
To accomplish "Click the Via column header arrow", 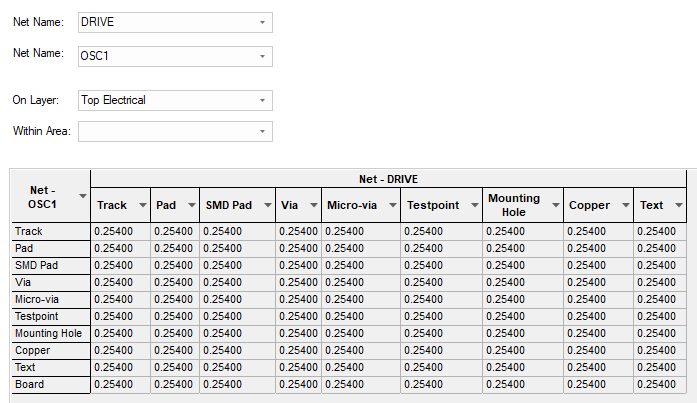I will [311, 206].
